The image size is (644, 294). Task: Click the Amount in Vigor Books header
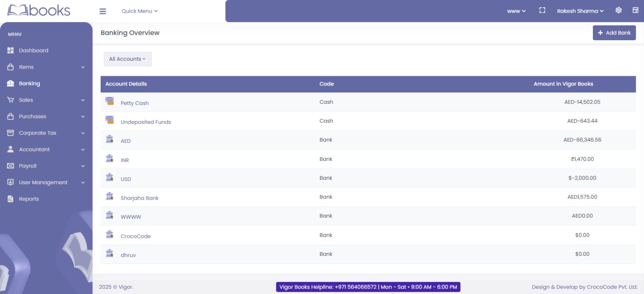pos(563,84)
